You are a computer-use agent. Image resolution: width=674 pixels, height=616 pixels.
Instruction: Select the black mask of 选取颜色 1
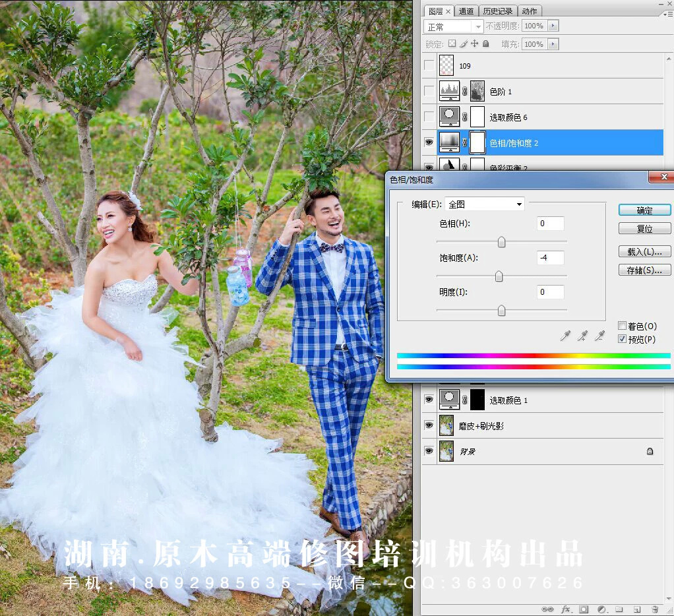tap(477, 400)
